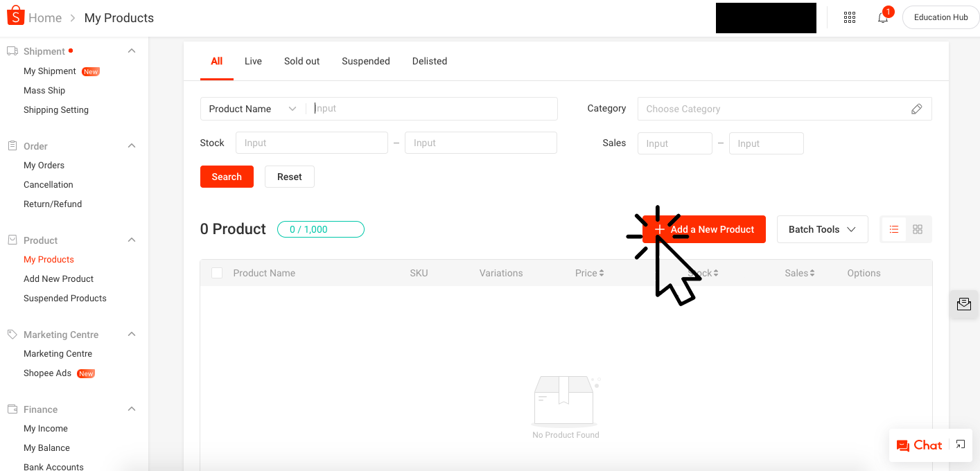Click the Marketing Centre tag icon
Image resolution: width=980 pixels, height=471 pixels.
click(10, 334)
